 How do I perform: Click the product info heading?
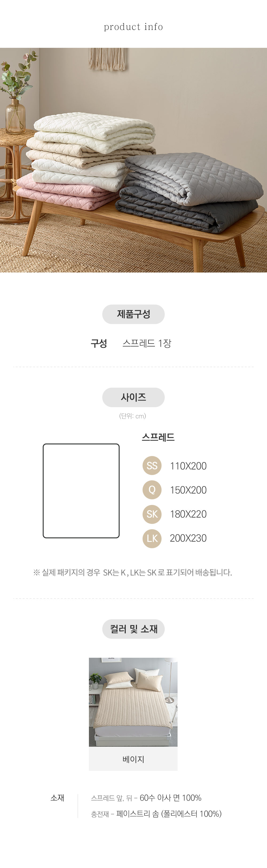133,27
